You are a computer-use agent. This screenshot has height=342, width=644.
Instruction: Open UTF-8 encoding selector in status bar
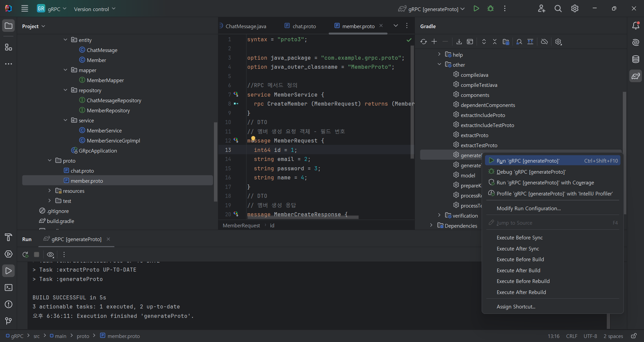coord(590,336)
